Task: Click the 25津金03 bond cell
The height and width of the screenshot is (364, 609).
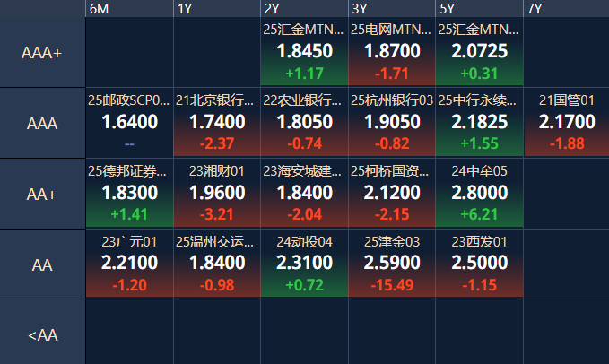Action: [x=393, y=264]
